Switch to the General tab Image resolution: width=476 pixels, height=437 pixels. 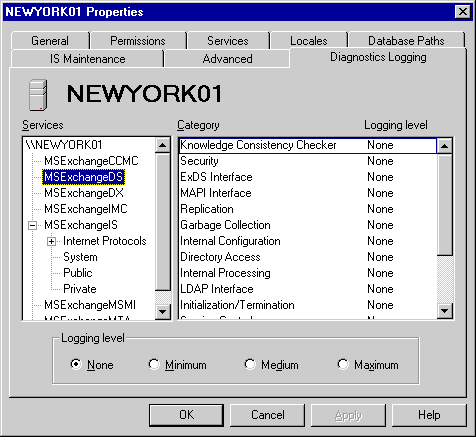[x=50, y=41]
